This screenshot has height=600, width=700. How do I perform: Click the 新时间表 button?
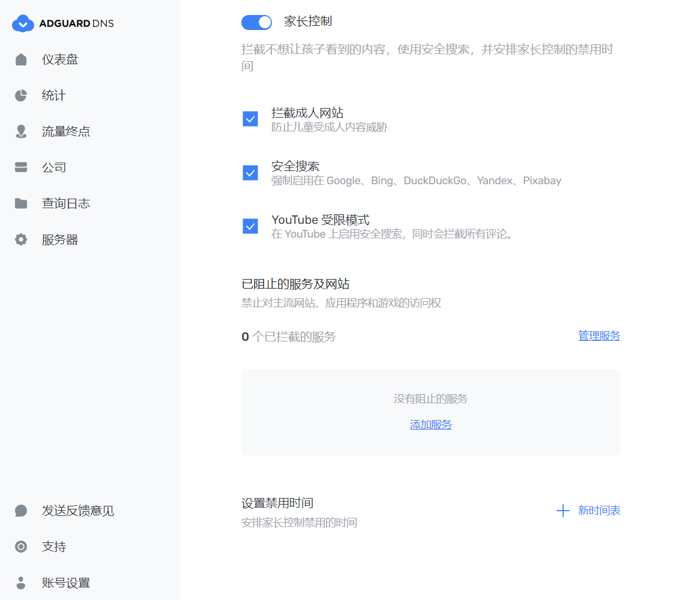(588, 511)
